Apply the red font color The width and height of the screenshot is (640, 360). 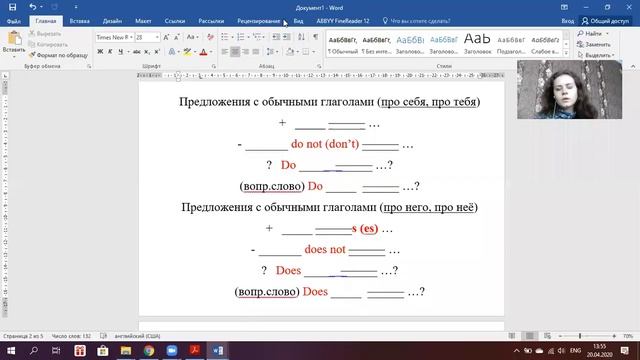tap(203, 52)
